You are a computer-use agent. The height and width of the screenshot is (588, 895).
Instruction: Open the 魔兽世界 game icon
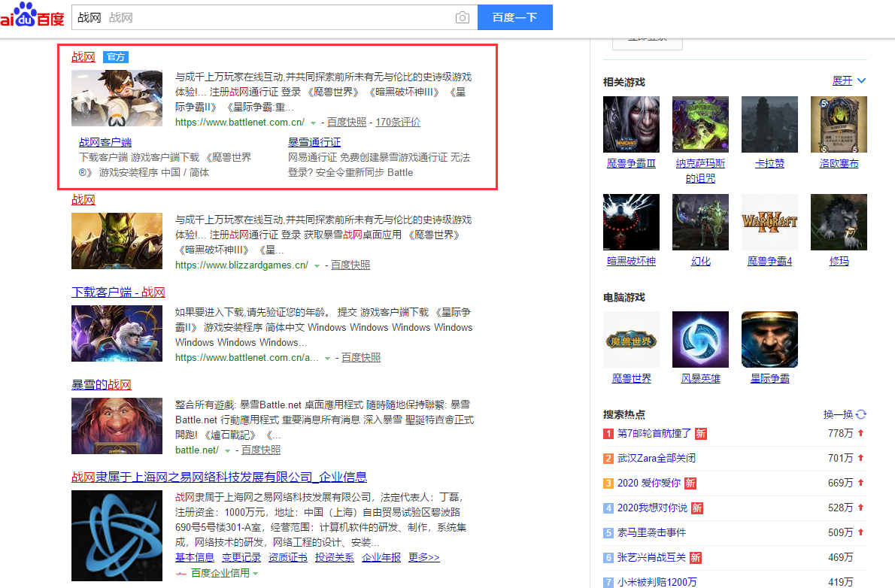coord(631,340)
